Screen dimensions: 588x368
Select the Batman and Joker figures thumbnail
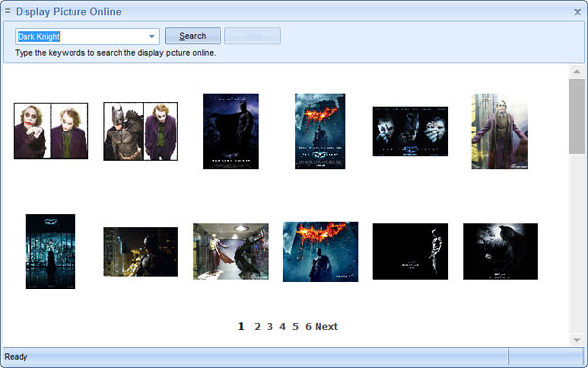[x=140, y=131]
